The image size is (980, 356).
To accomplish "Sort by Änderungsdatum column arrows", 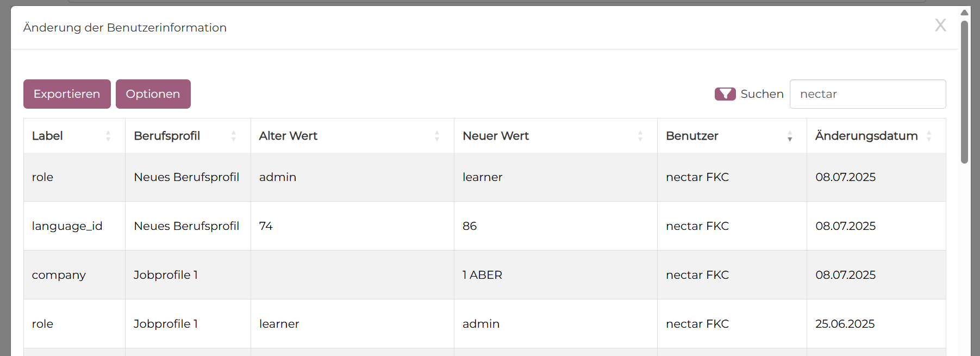I will pos(929,136).
